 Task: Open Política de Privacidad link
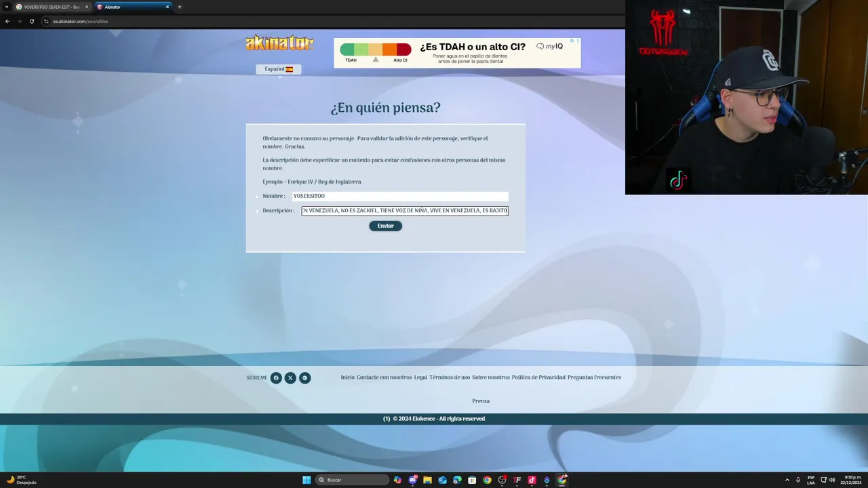point(538,378)
